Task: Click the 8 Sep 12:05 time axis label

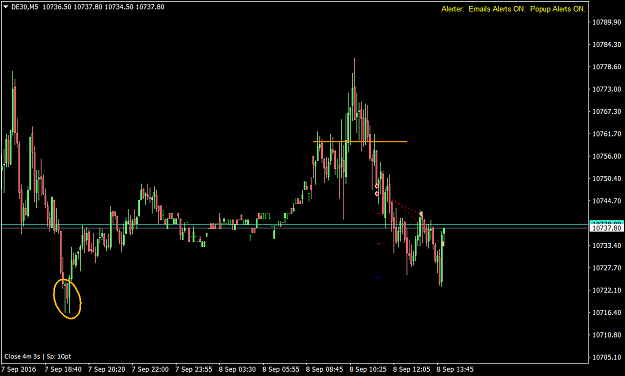Action: (411, 369)
